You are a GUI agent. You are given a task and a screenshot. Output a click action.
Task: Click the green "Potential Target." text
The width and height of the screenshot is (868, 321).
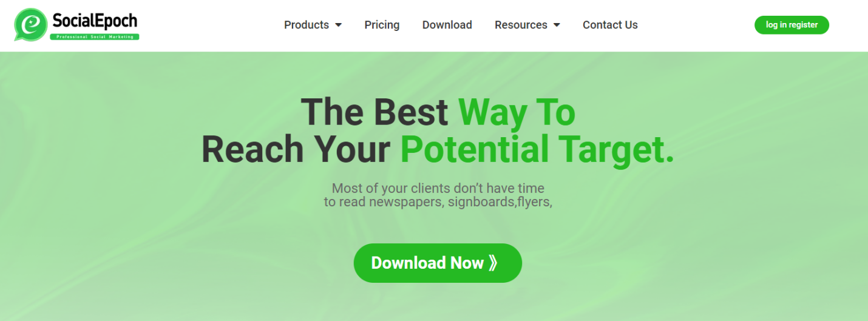pyautogui.click(x=538, y=149)
